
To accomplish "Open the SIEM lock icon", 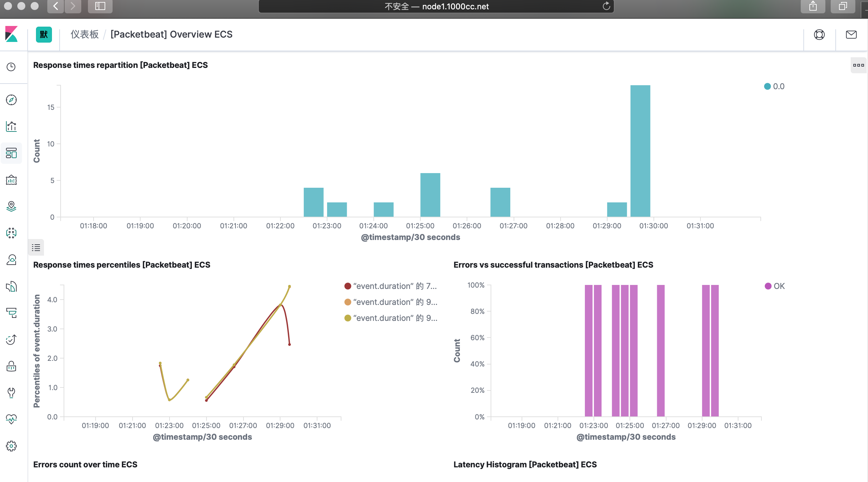I will point(11,366).
